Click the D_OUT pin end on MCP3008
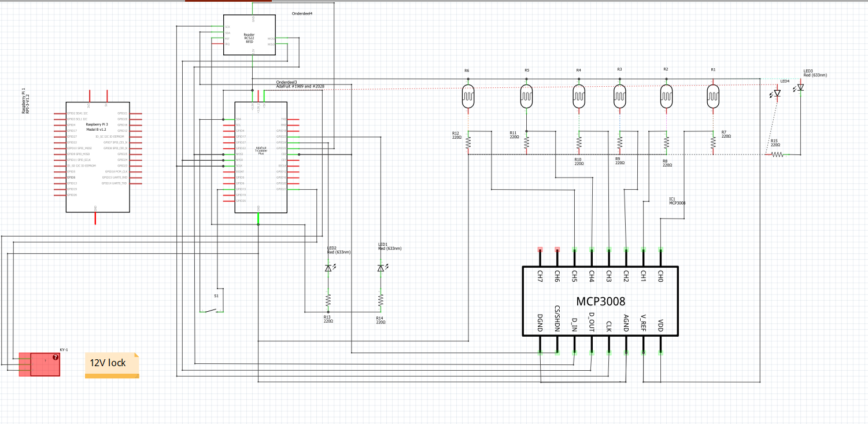Screen dimensions: 868x424 pos(592,352)
